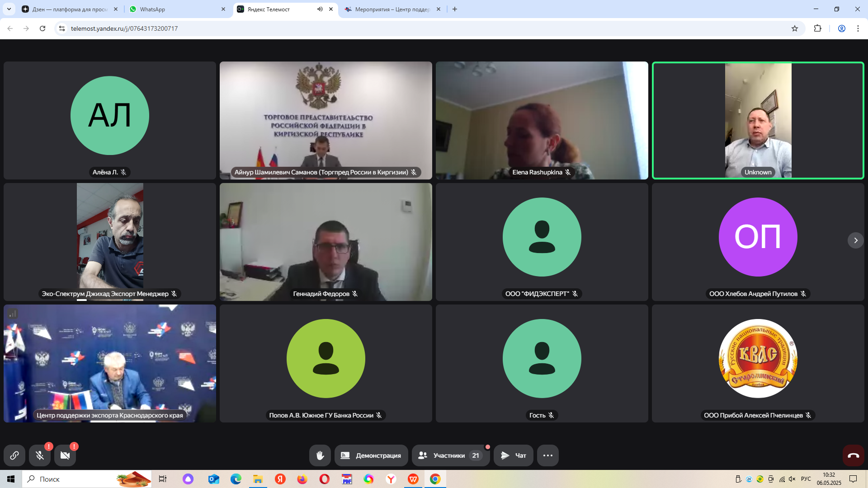Unmute the microphone in the bottom toolbar
This screenshot has width=868, height=488.
tap(40, 455)
